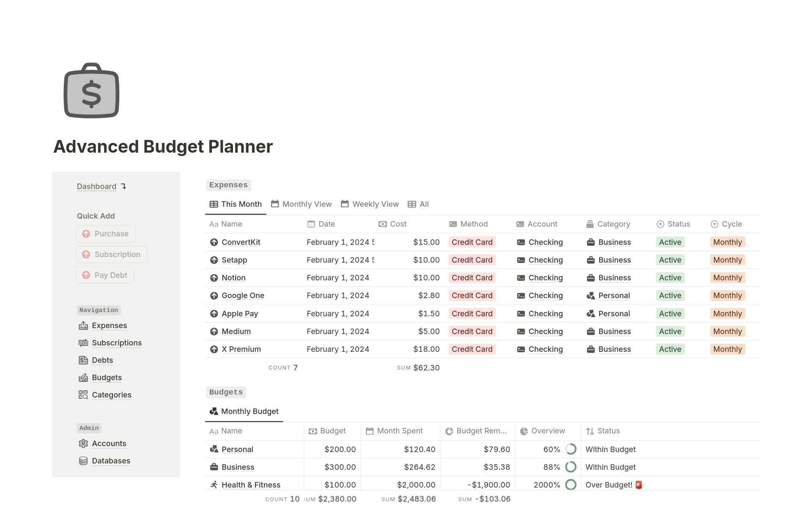
Task: Select the This Month tab
Action: pos(236,204)
